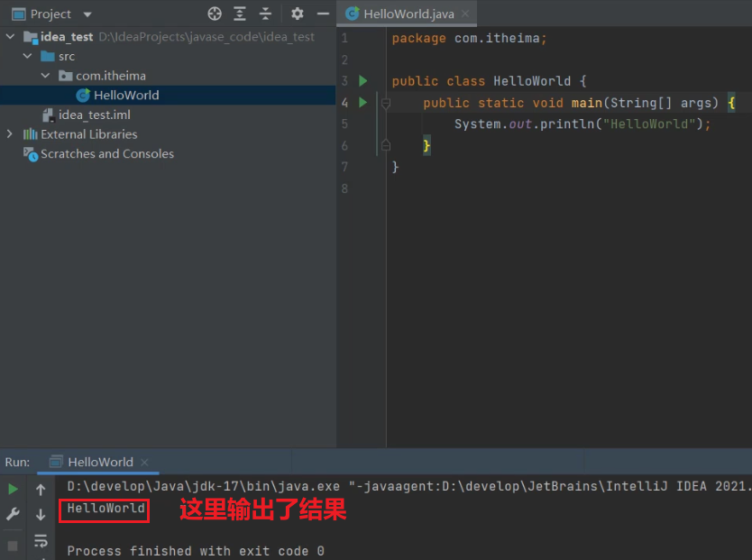Toggle code fold marker on line 4

tap(386, 103)
